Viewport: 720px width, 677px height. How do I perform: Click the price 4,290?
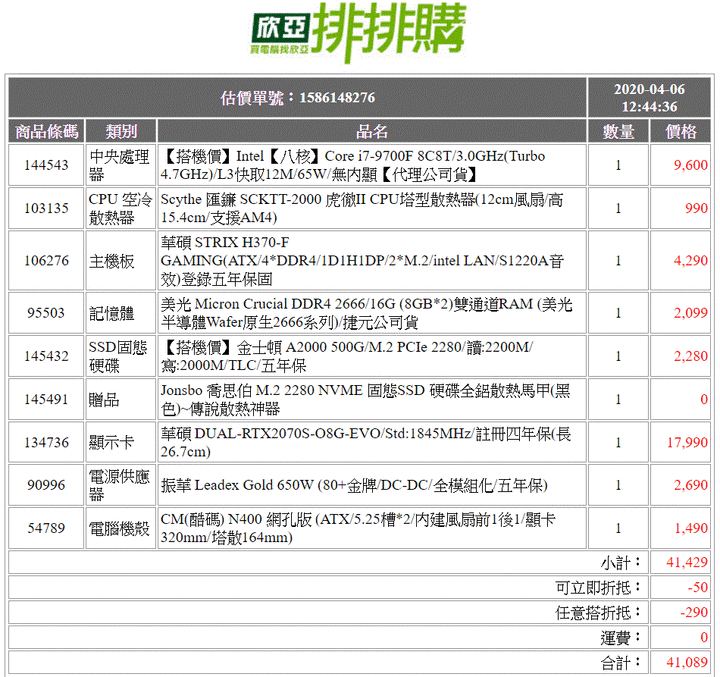pos(690,260)
